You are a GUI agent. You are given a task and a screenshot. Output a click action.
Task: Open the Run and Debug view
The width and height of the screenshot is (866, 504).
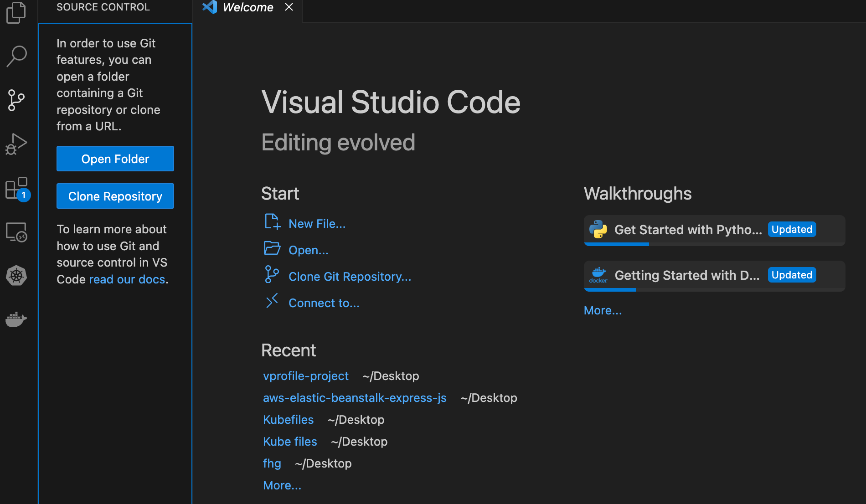(x=16, y=144)
